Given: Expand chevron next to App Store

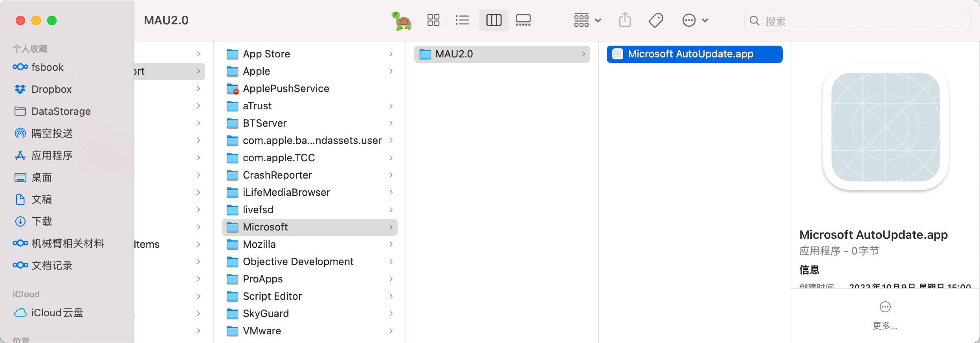Looking at the screenshot, I should tap(391, 54).
